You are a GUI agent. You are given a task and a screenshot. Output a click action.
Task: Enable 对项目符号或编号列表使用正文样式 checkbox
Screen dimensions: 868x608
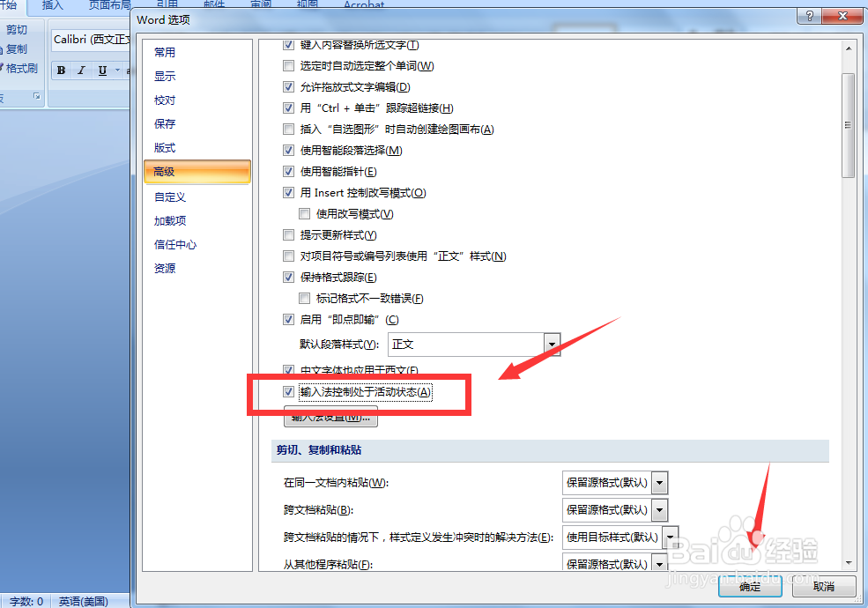(x=288, y=256)
